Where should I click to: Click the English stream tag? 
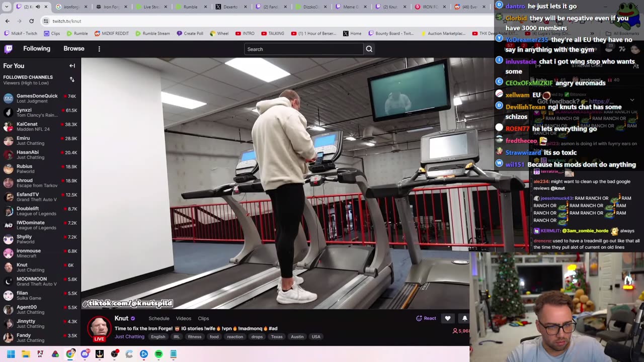click(158, 337)
